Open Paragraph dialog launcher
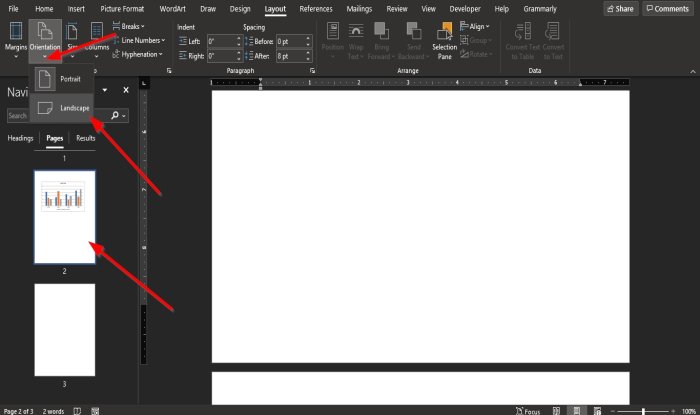The image size is (700, 415). 312,71
